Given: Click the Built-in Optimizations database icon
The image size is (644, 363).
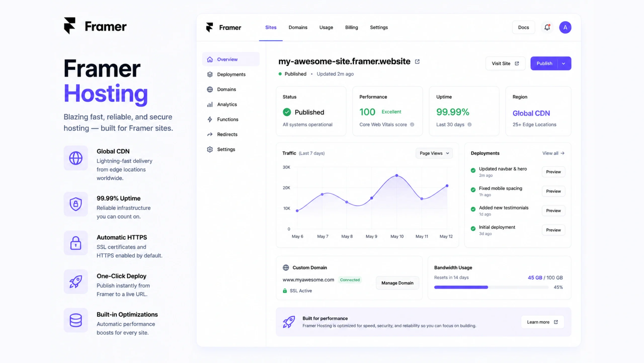Looking at the screenshot, I should tap(76, 320).
